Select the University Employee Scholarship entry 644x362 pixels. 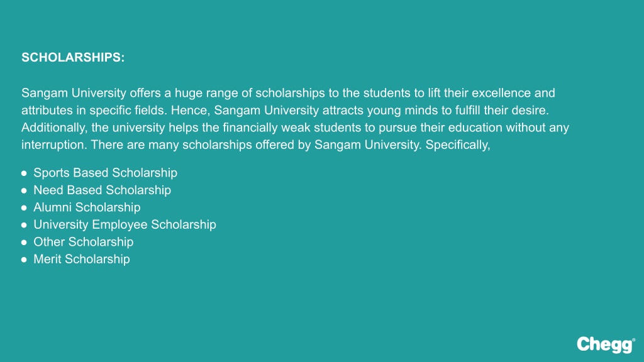tap(125, 224)
